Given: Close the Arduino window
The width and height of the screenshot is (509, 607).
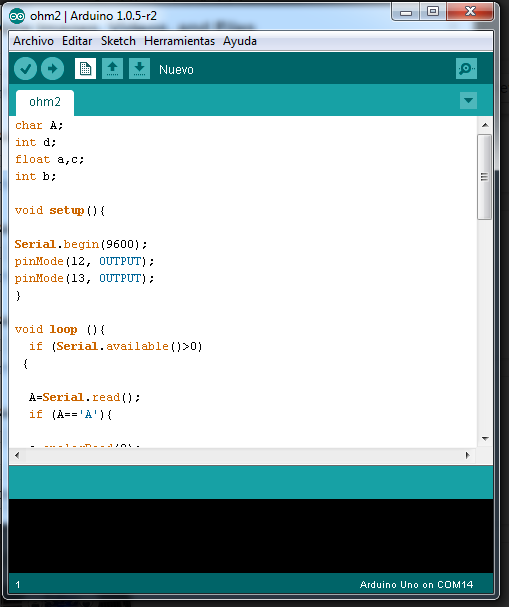Looking at the screenshot, I should (x=470, y=12).
